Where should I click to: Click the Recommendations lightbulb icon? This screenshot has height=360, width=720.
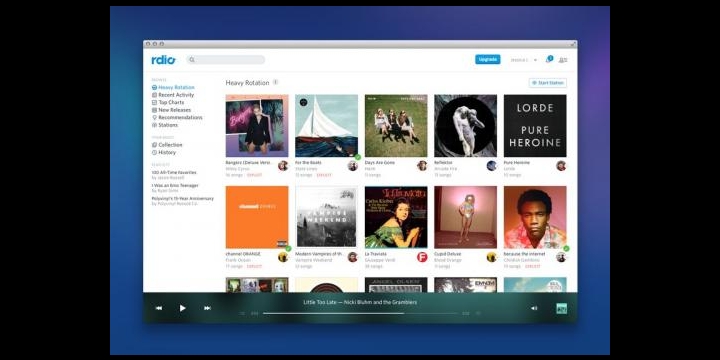pos(154,117)
